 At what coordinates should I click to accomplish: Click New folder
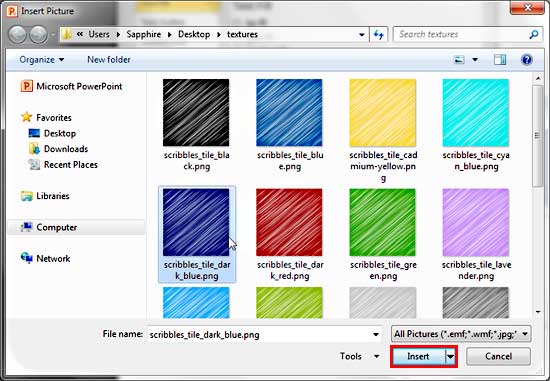click(109, 60)
